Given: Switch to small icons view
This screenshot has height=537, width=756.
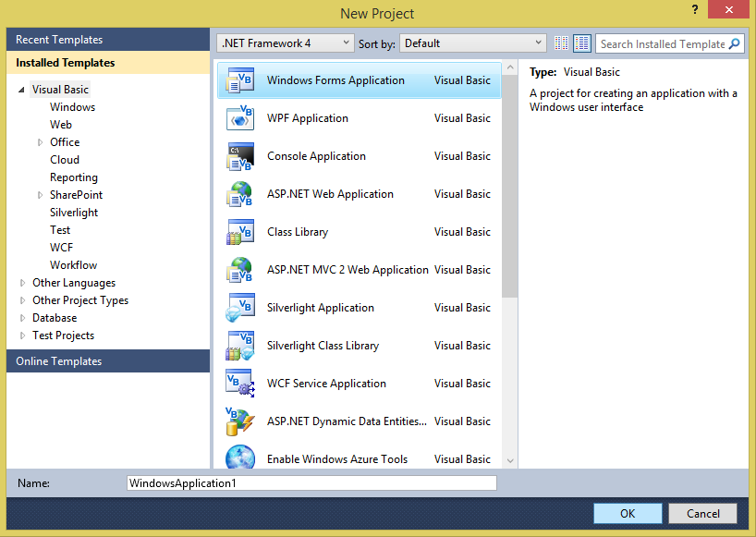Looking at the screenshot, I should point(561,43).
